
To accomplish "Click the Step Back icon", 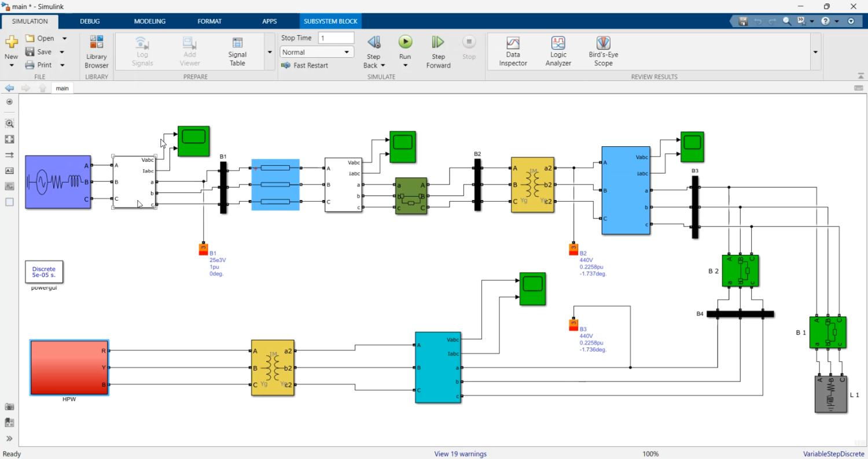I will click(x=374, y=42).
